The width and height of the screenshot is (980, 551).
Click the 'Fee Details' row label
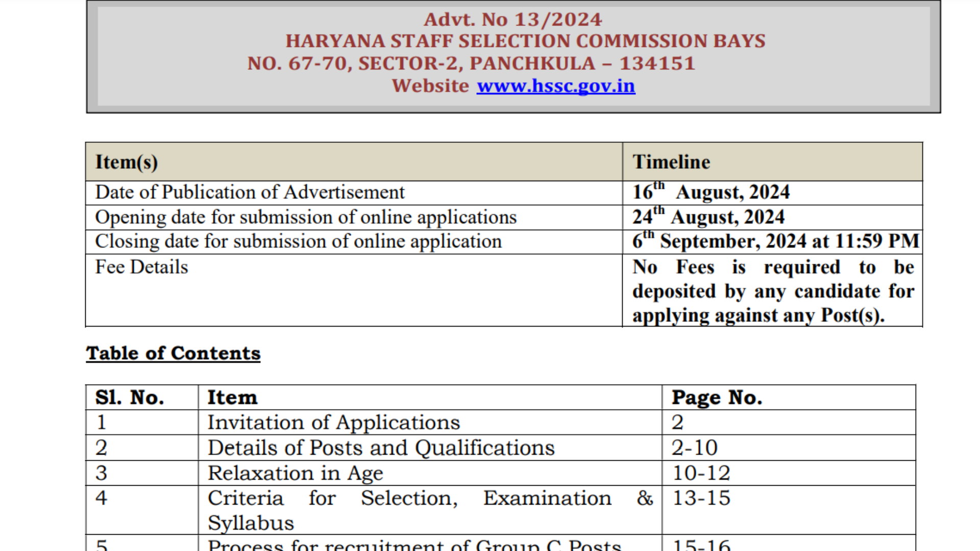coord(141,267)
